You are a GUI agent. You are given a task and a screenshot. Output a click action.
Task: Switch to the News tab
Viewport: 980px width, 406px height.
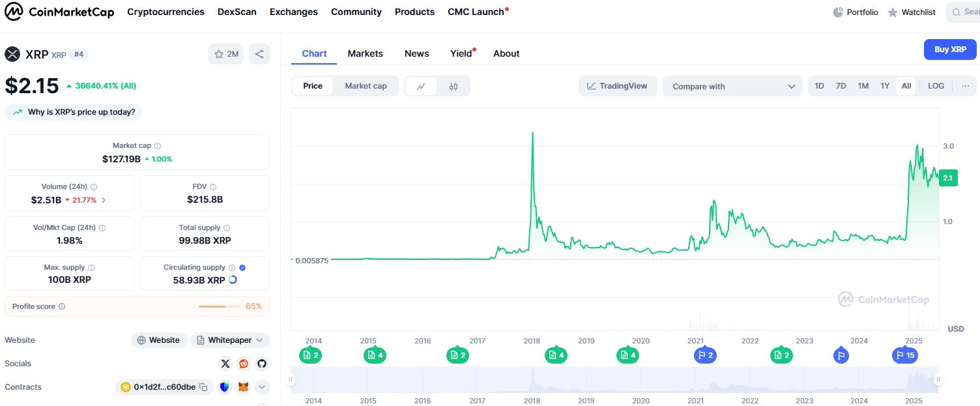click(417, 53)
